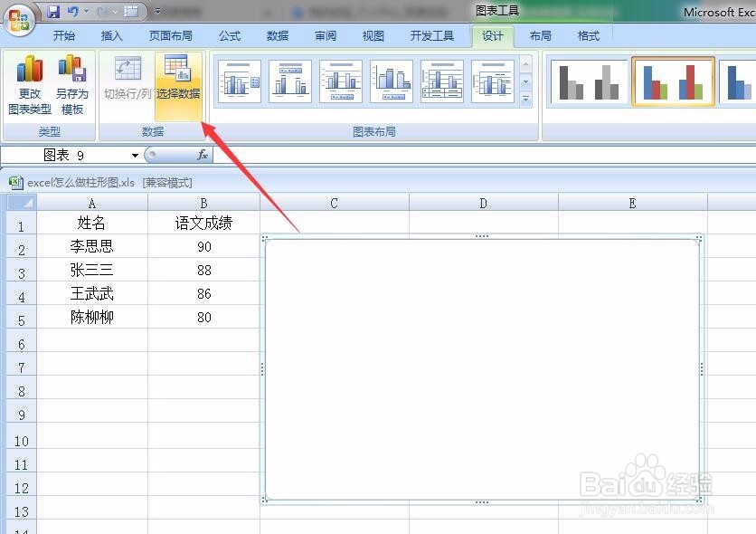Open the 插入 ribbon tab
Image resolution: width=756 pixels, height=534 pixels.
(111, 36)
